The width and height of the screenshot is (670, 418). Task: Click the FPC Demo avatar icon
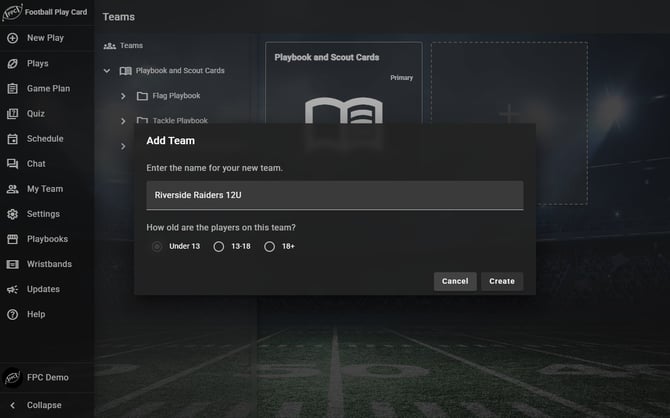click(x=12, y=377)
